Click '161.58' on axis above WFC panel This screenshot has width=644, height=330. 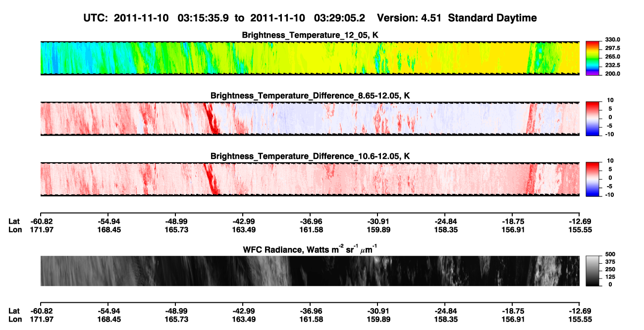(310, 230)
